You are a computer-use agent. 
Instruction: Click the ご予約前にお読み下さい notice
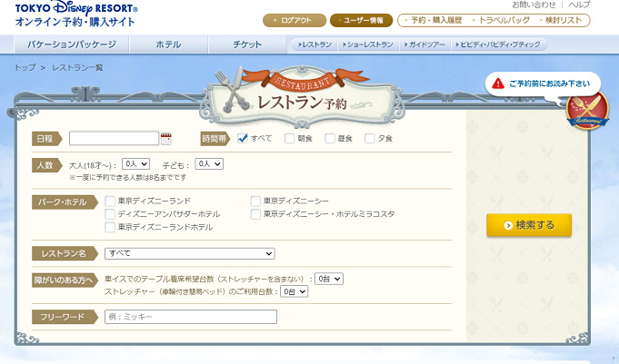point(544,84)
